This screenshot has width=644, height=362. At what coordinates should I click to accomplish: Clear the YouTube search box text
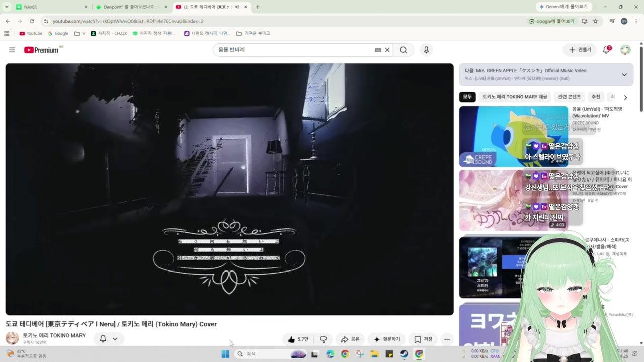[387, 50]
